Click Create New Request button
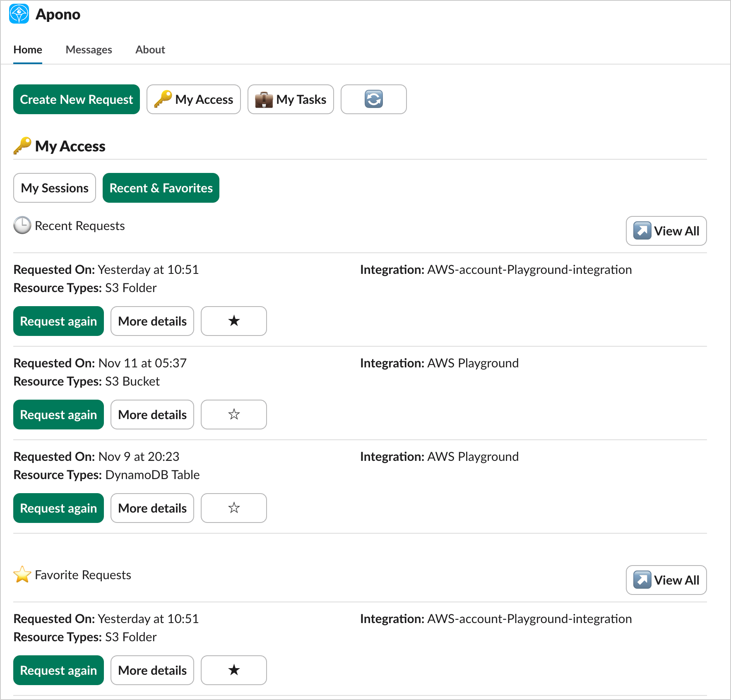731x700 pixels. click(77, 99)
